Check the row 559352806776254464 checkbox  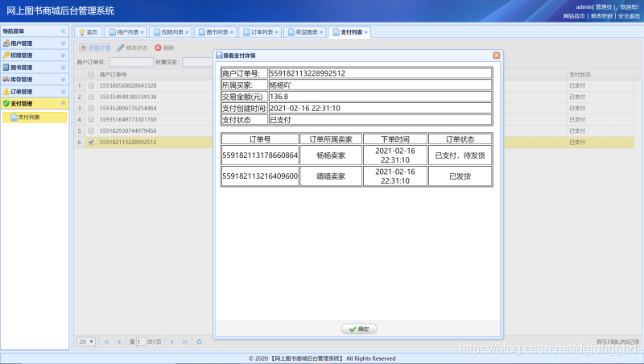tap(91, 108)
